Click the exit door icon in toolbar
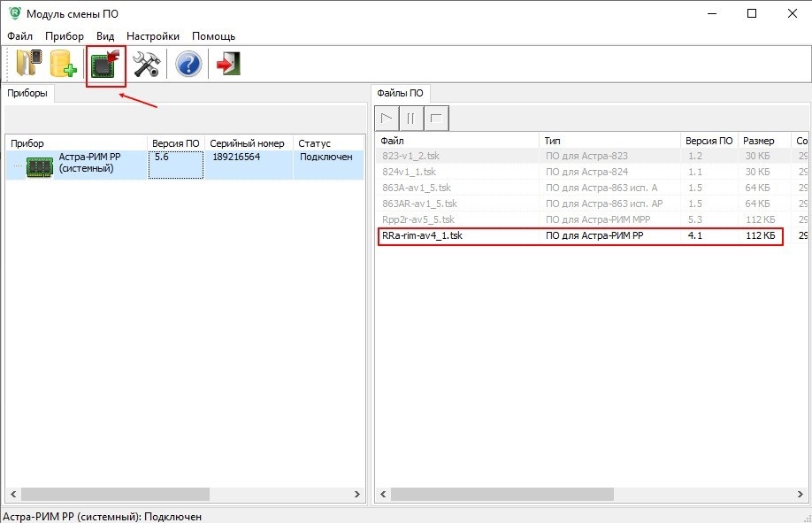The image size is (812, 523). click(229, 65)
